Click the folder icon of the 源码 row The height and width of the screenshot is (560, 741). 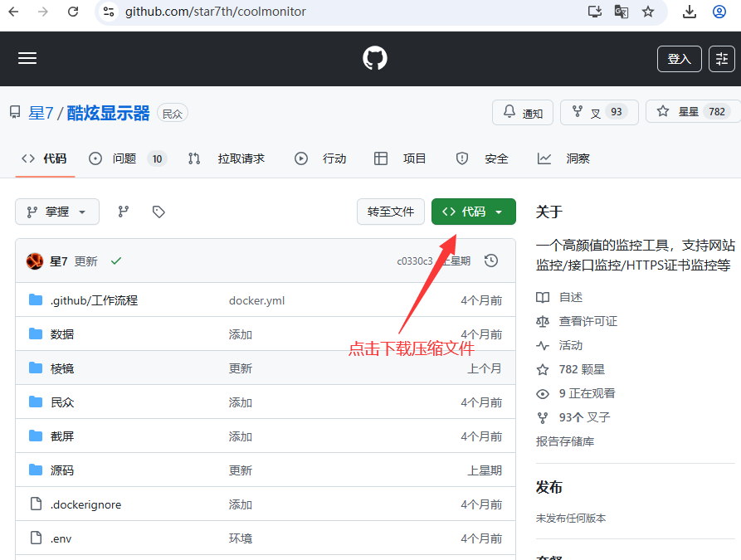coord(36,470)
